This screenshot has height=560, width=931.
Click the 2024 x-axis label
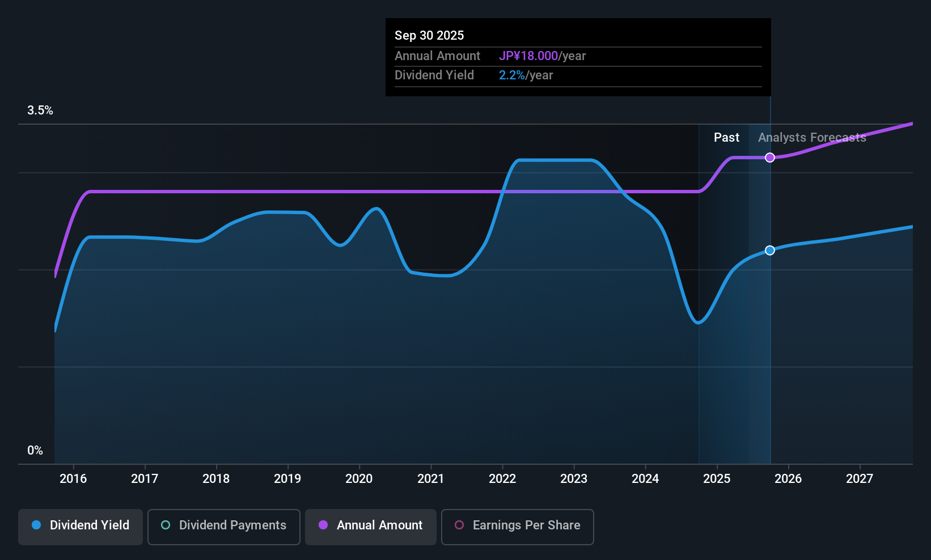pos(645,479)
